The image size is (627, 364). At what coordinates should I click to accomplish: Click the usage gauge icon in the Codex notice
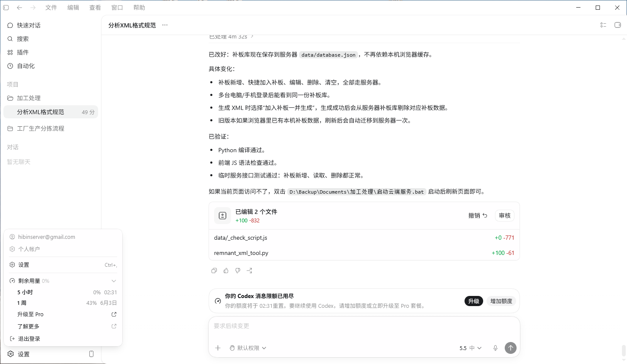click(x=218, y=301)
